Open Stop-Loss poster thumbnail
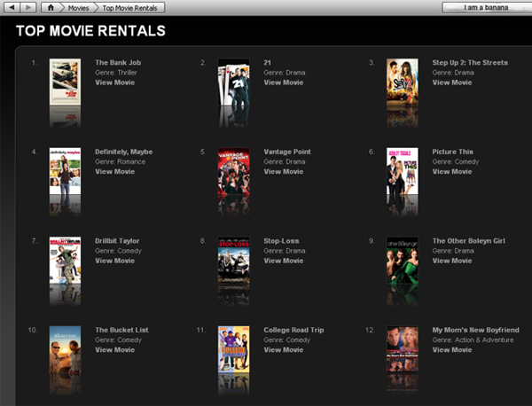 pos(234,260)
